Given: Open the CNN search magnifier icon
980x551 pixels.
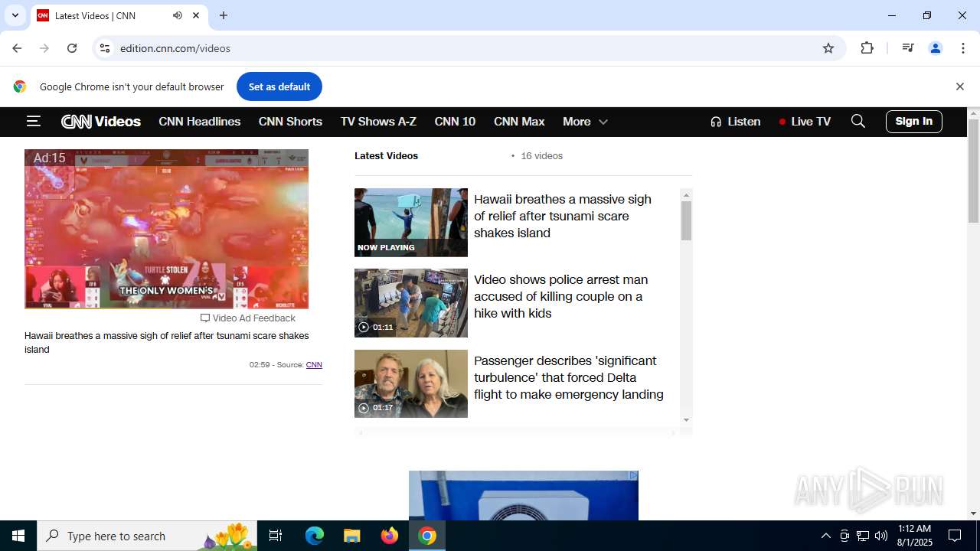Looking at the screenshot, I should tap(858, 121).
